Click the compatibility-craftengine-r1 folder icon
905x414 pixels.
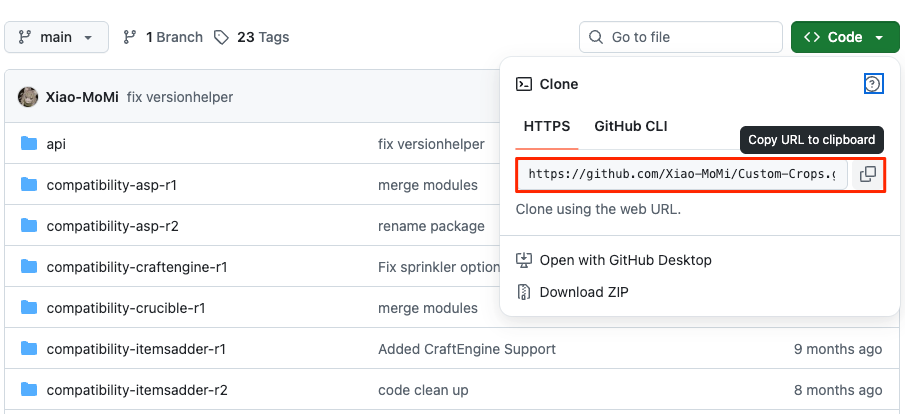click(x=29, y=267)
